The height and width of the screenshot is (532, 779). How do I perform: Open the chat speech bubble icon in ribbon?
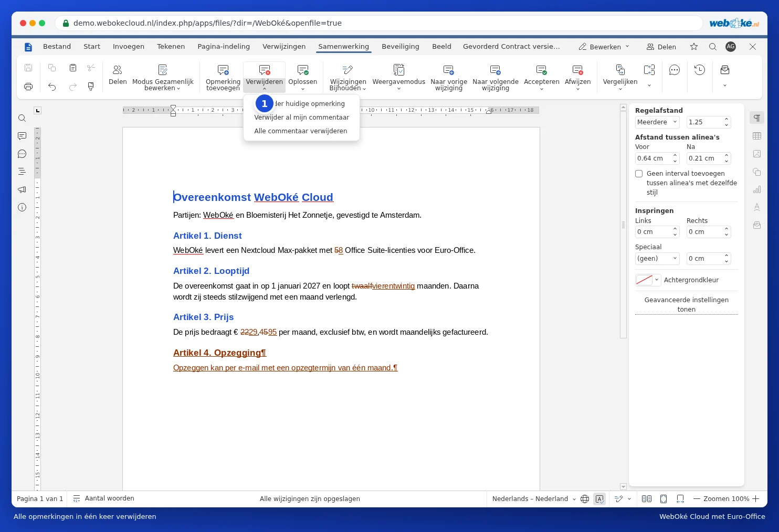(675, 70)
